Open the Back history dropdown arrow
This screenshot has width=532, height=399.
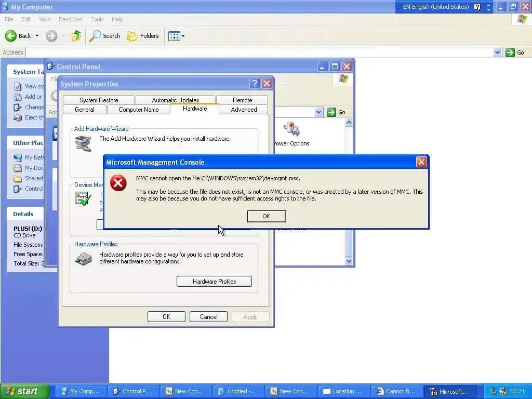[x=37, y=36]
